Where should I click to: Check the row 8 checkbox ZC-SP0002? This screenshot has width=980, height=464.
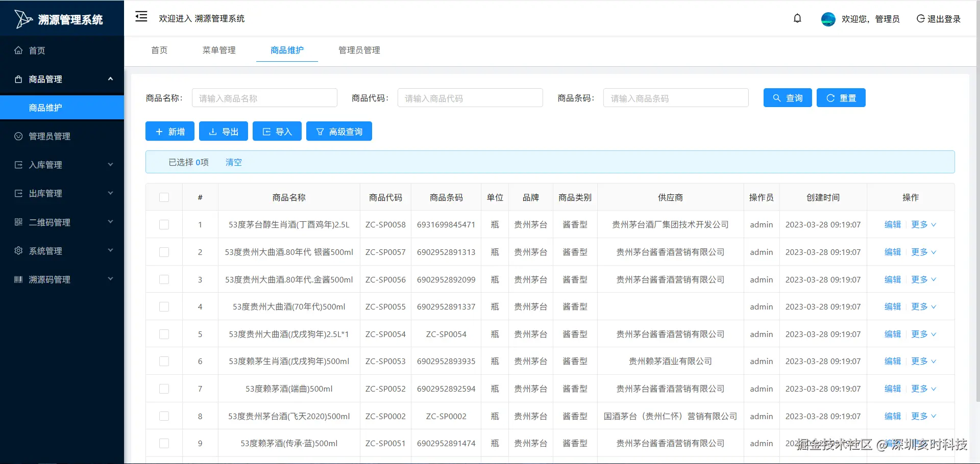[x=164, y=416]
